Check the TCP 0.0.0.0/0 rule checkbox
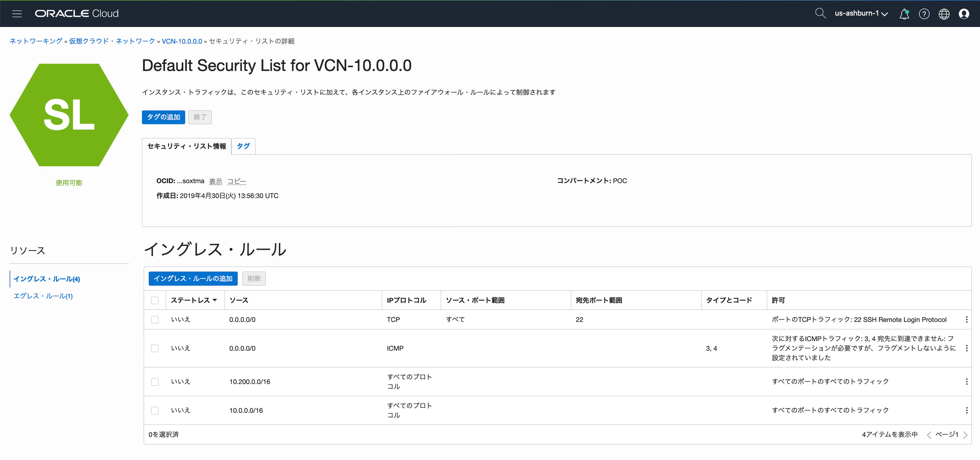Image resolution: width=980 pixels, height=460 pixels. click(155, 319)
